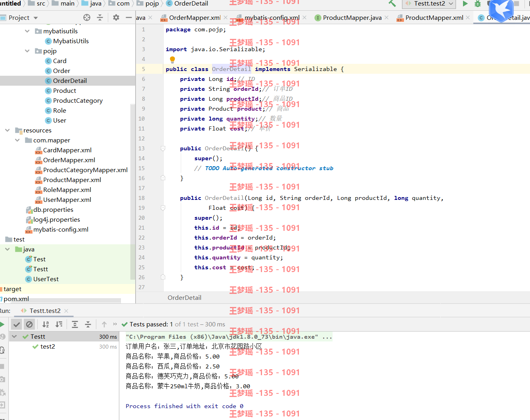Hide the Project tool window

[128, 17]
